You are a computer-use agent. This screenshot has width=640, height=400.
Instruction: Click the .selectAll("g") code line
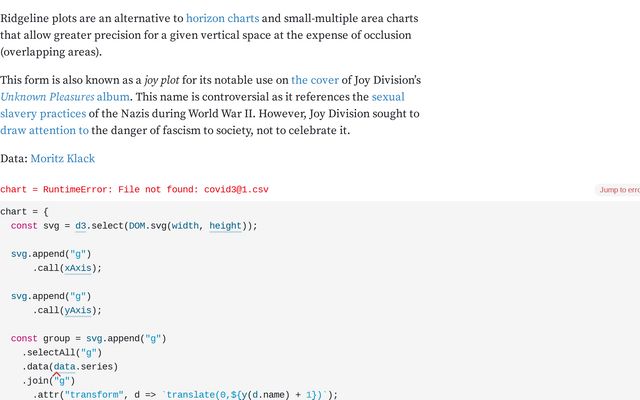click(62, 352)
